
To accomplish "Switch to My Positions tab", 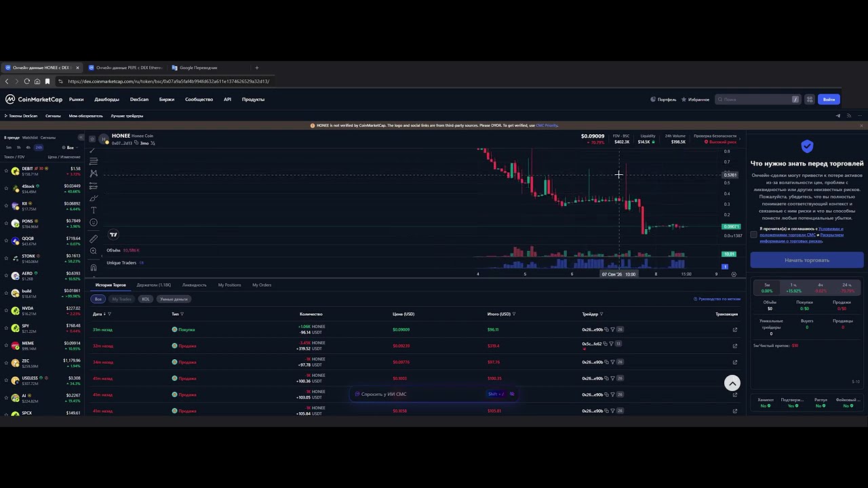I will pyautogui.click(x=229, y=285).
